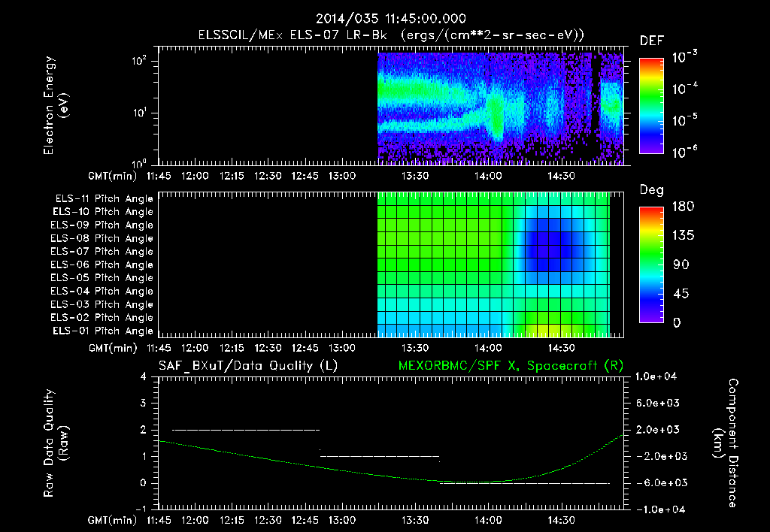Screen dimensions: 770x532
Task: Select the ELS-10 Pitch Angle row label
Action: click(103, 212)
